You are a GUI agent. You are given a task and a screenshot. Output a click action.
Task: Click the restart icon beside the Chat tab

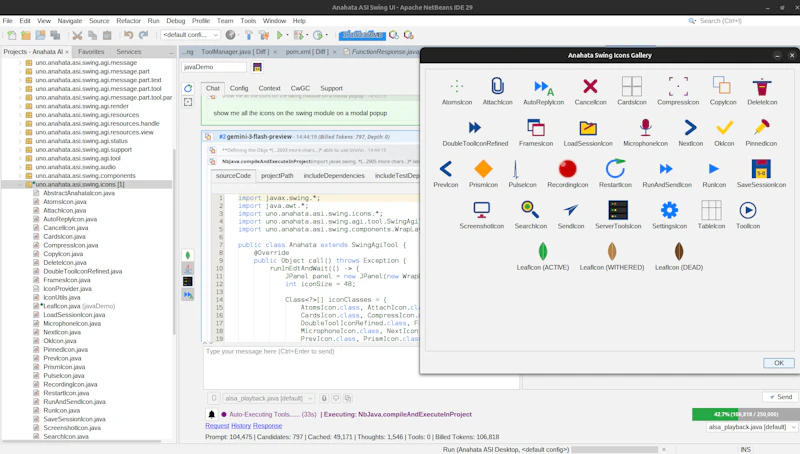click(188, 88)
